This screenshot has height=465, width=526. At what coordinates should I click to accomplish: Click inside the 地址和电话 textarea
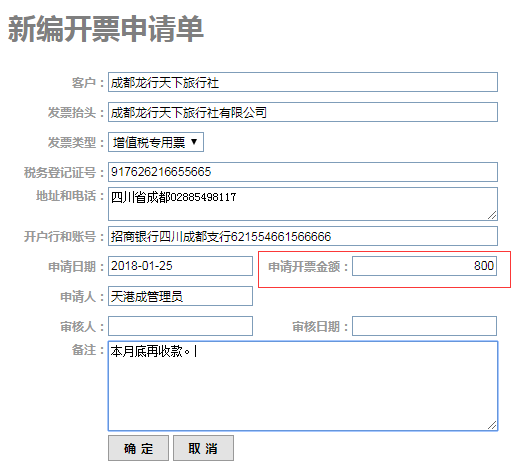coord(303,204)
